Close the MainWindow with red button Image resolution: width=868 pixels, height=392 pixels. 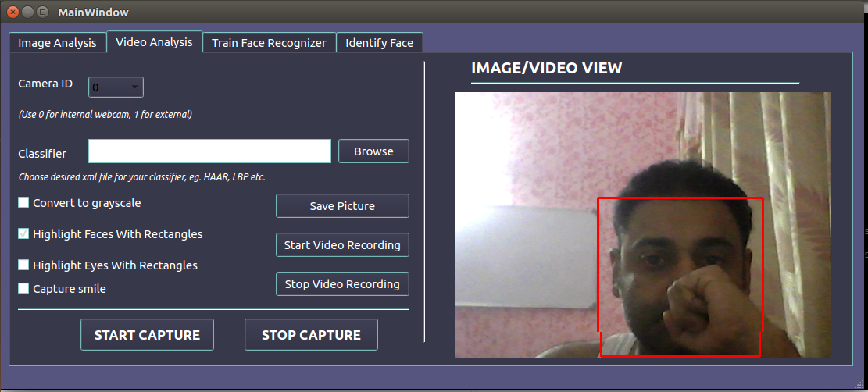13,12
